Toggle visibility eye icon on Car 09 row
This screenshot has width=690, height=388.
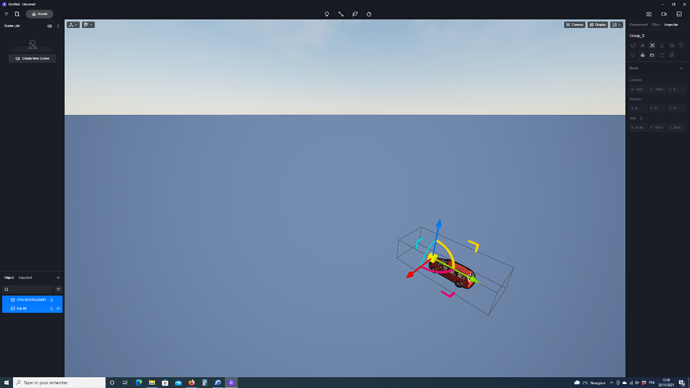pos(59,309)
